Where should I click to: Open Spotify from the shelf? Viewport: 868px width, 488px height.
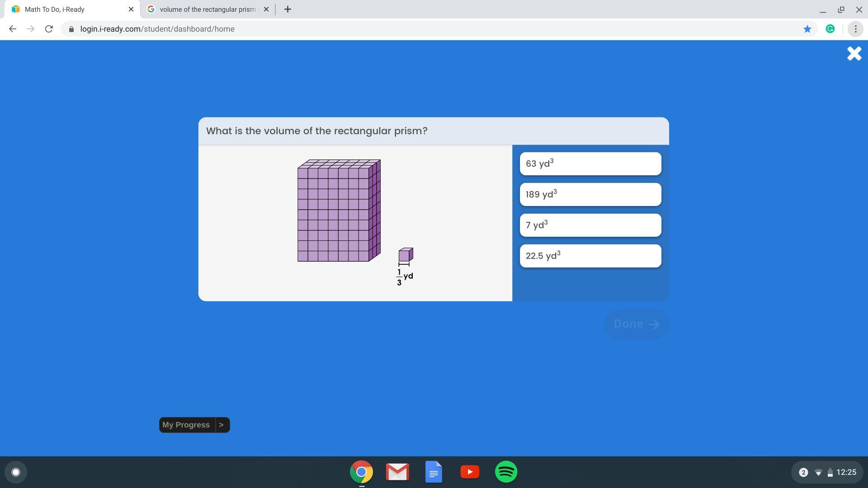point(506,472)
